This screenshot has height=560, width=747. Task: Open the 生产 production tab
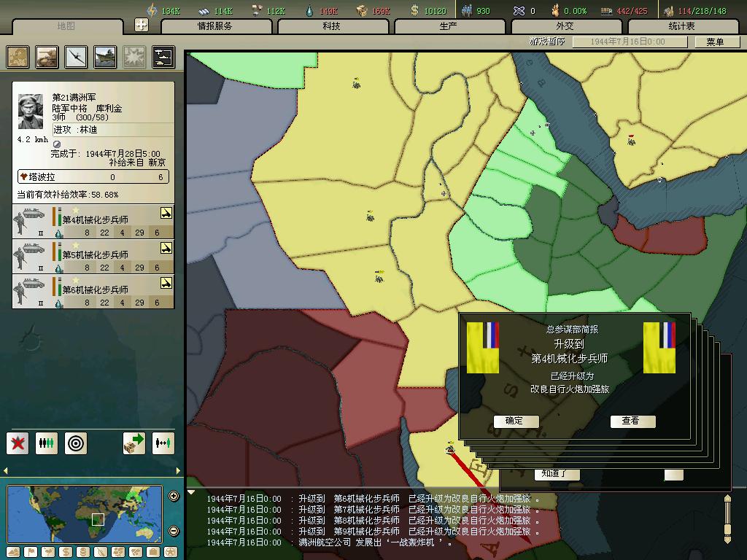(x=449, y=26)
